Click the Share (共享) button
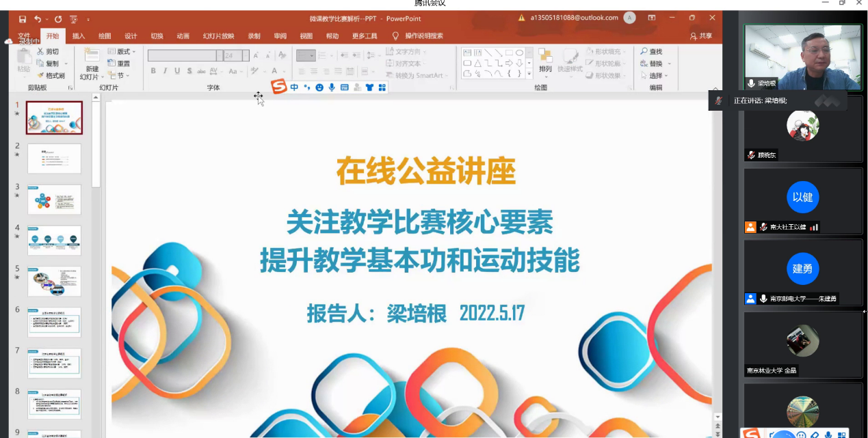868x438 pixels. pos(701,36)
